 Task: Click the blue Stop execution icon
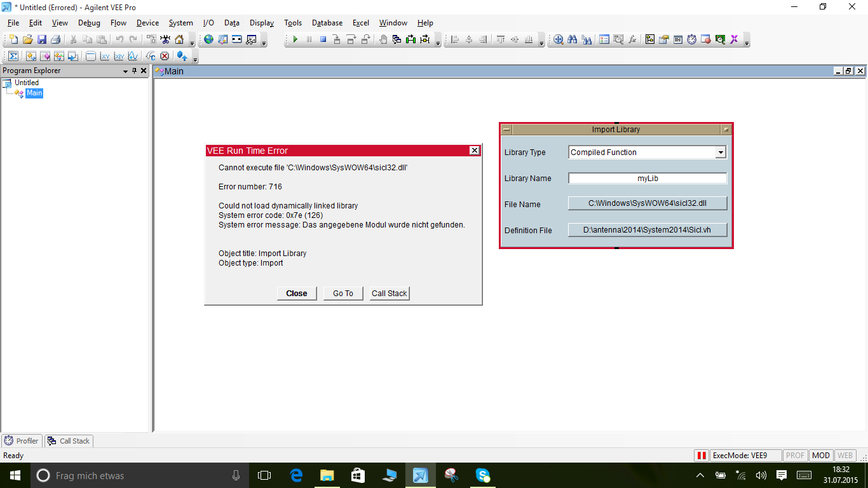tap(323, 39)
